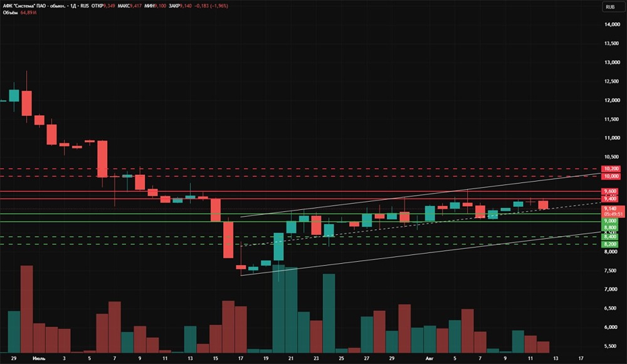
Task: Click date 3 on the time axis
Action: tap(64, 358)
